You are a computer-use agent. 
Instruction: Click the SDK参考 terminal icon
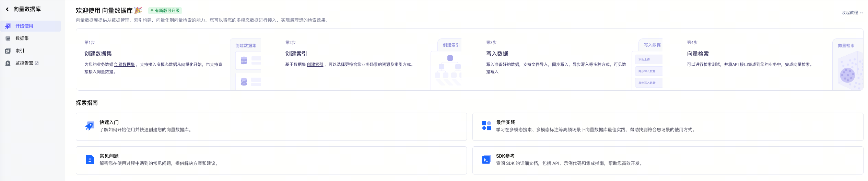pyautogui.click(x=486, y=159)
